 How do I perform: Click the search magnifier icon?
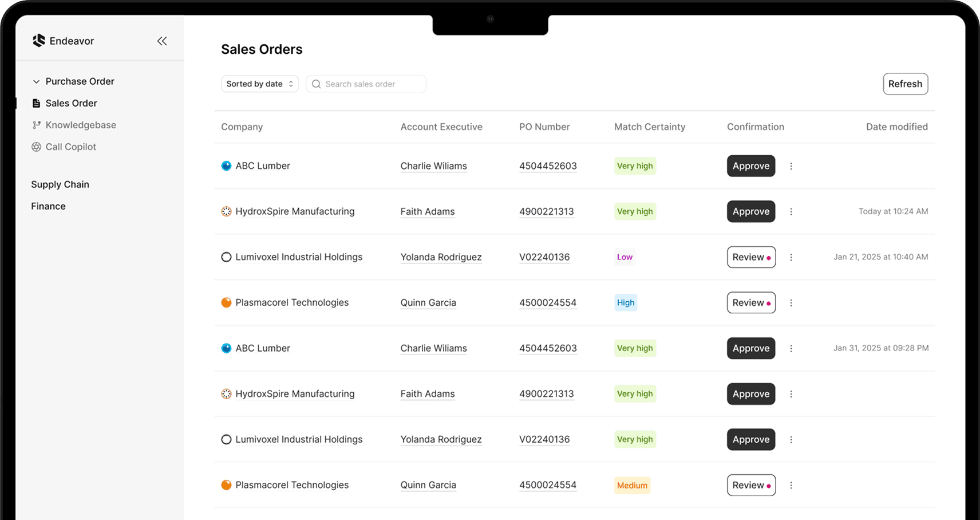coord(315,84)
